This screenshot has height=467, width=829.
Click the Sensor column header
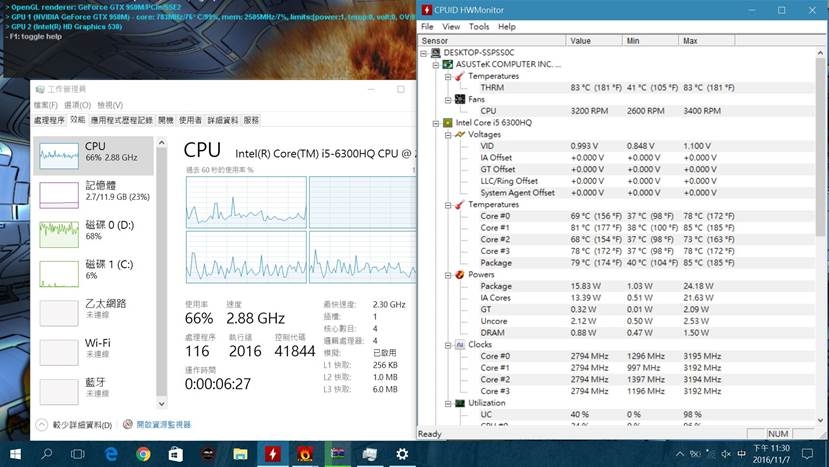coord(492,41)
